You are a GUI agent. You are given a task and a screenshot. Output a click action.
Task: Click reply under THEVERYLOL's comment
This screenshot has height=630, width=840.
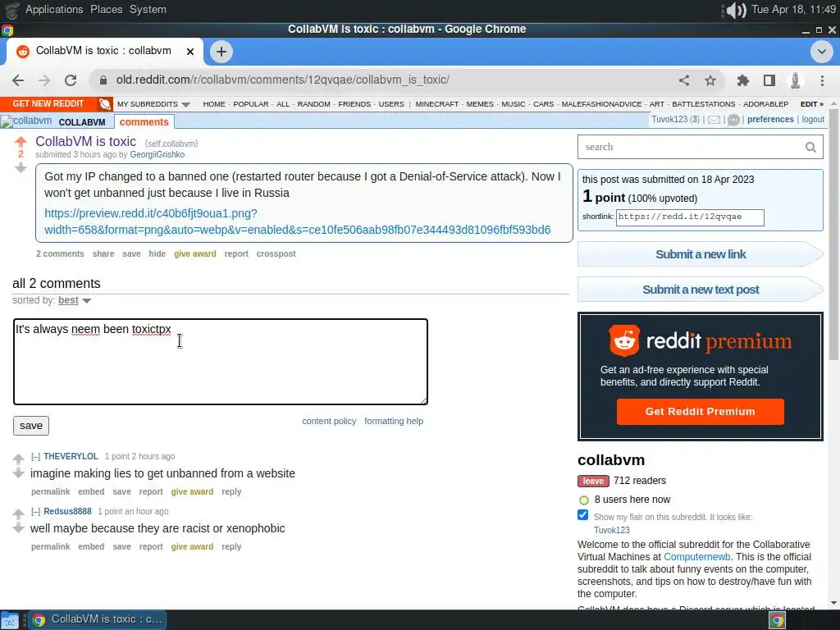click(231, 492)
